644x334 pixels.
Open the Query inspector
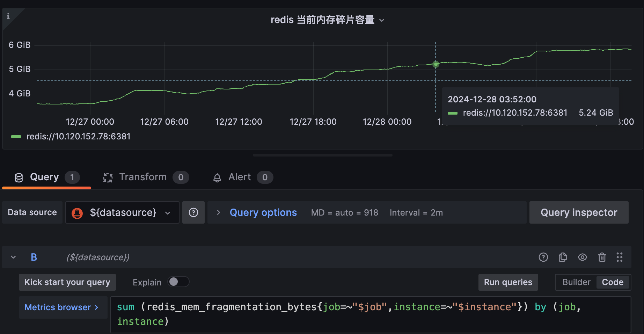click(x=579, y=212)
